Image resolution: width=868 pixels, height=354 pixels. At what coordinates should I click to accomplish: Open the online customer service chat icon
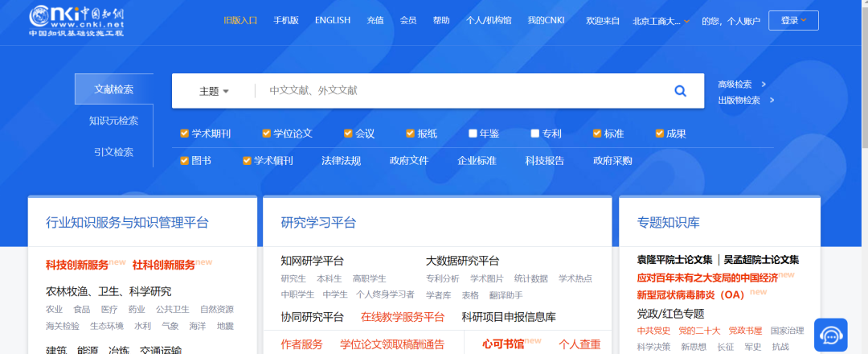click(x=831, y=335)
